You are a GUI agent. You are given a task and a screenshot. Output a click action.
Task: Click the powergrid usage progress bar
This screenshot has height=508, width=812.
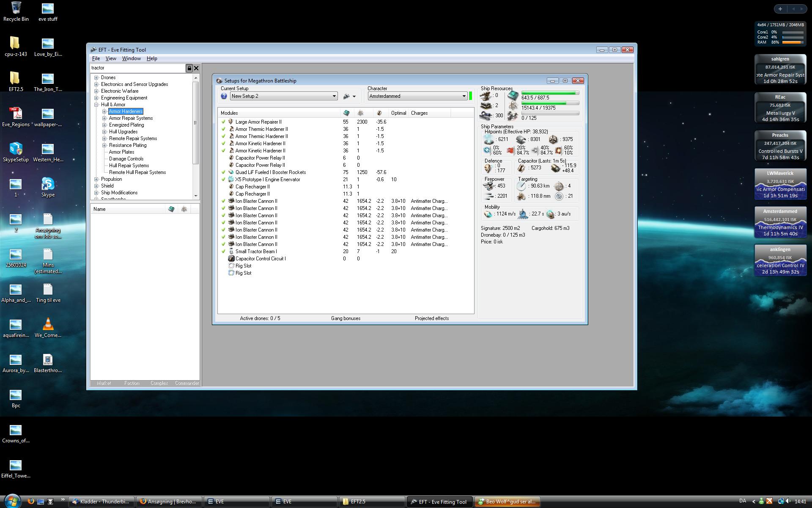point(550,103)
